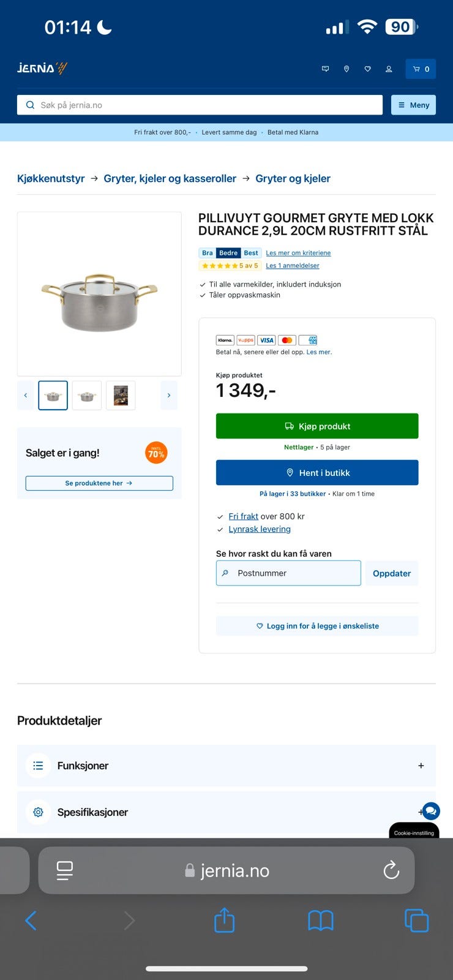Tap the Hent i butikk button

coord(317,473)
